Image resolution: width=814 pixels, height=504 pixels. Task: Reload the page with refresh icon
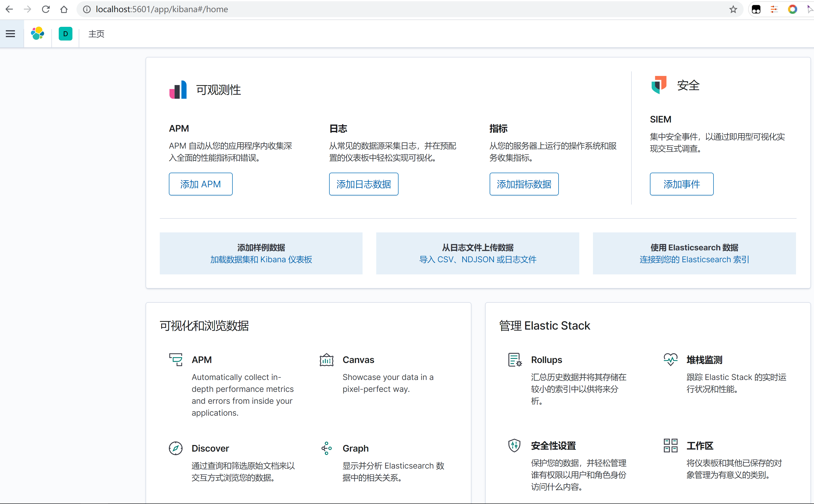pos(46,9)
